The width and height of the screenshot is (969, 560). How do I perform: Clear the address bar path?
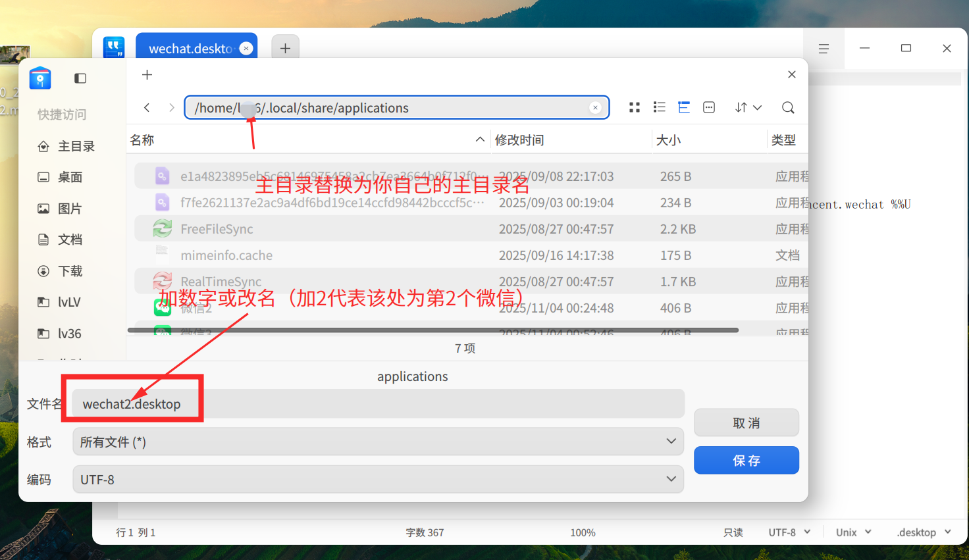pos(595,108)
